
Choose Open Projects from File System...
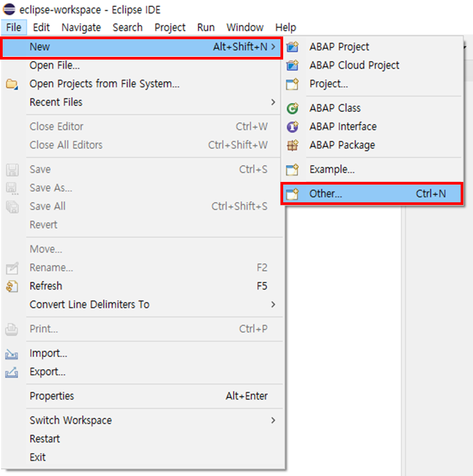(x=142, y=84)
